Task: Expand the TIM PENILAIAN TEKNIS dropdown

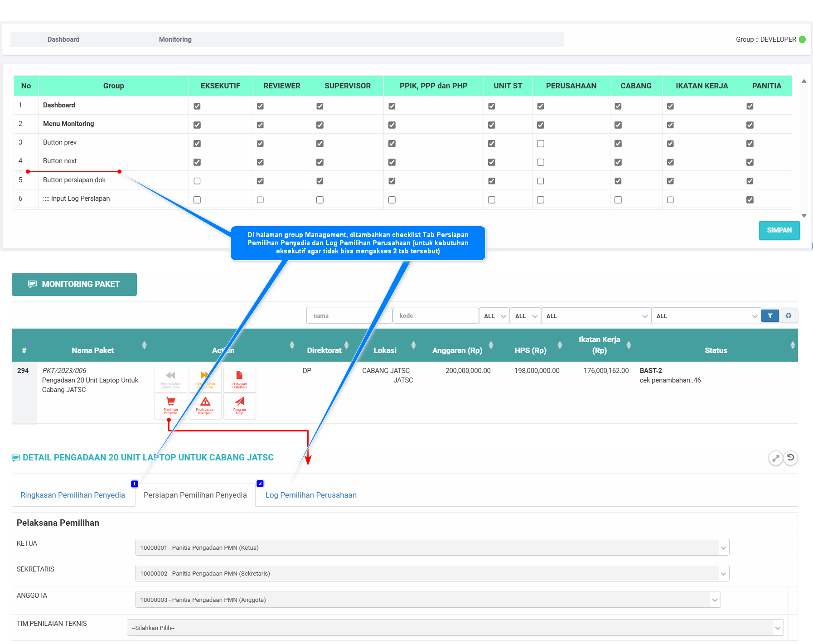Action: pyautogui.click(x=455, y=628)
